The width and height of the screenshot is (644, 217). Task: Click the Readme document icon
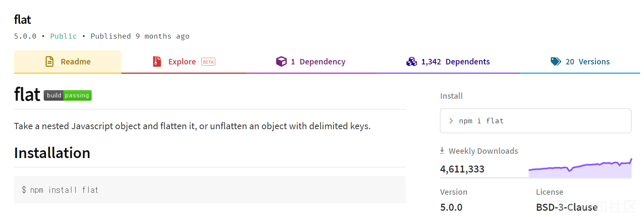[50, 62]
